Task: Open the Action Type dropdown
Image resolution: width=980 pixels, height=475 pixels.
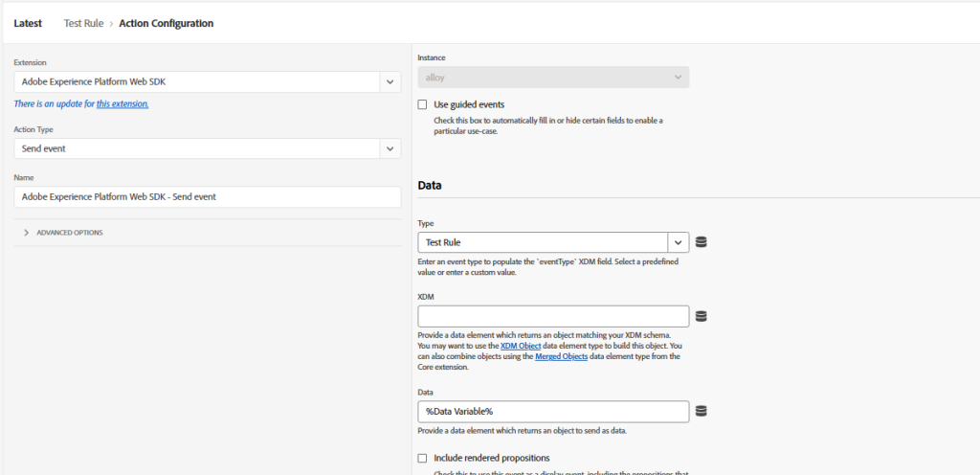Action: coord(390,148)
